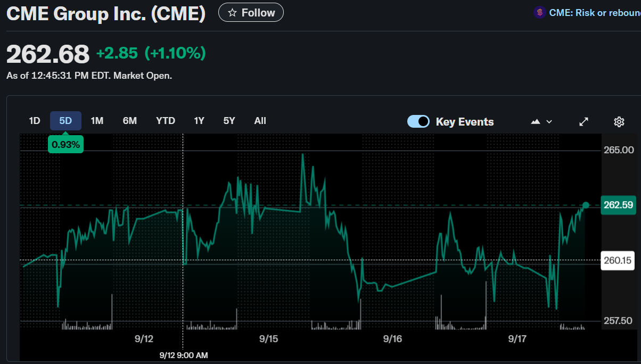Click the 257.50 axis label
The width and height of the screenshot is (641, 364).
click(619, 321)
